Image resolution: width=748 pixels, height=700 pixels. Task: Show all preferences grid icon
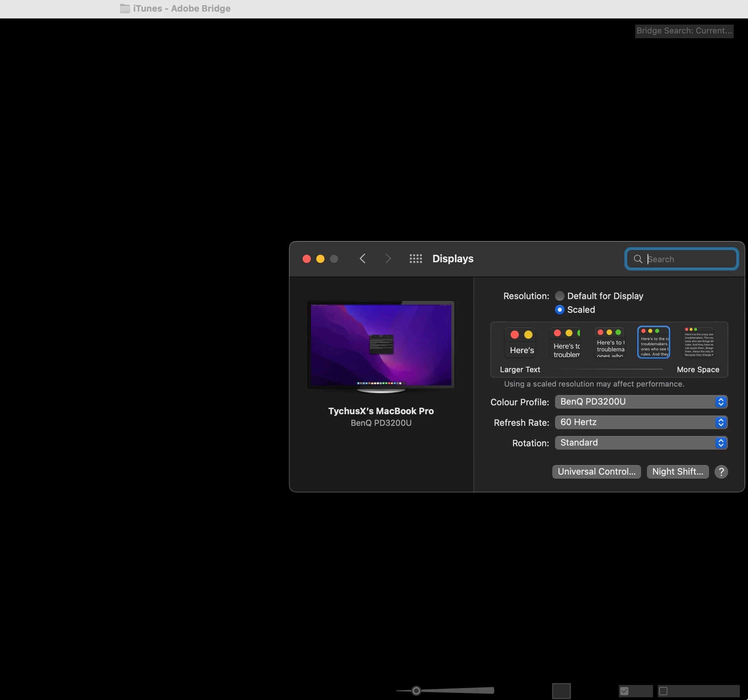tap(415, 259)
